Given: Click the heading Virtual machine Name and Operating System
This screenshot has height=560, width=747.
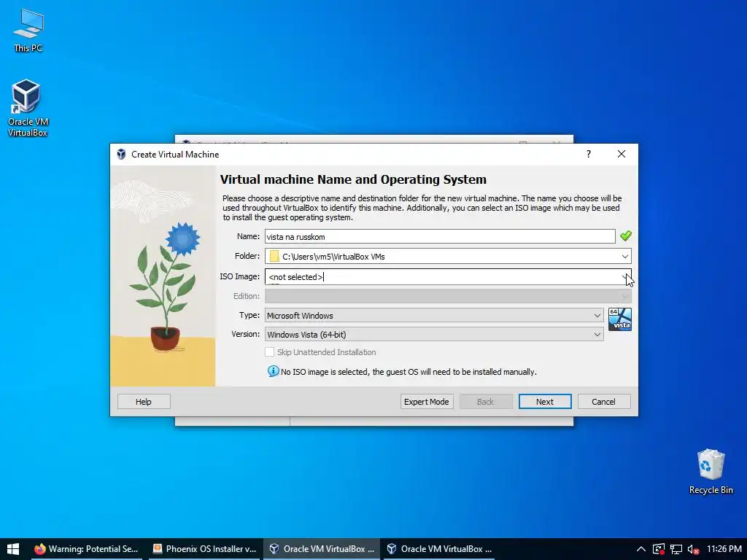Looking at the screenshot, I should pos(353,179).
